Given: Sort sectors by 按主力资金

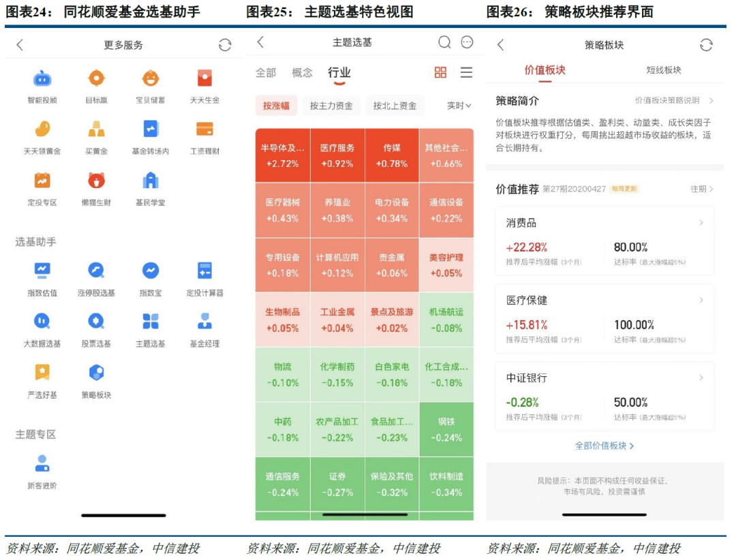Looking at the screenshot, I should coord(331,106).
